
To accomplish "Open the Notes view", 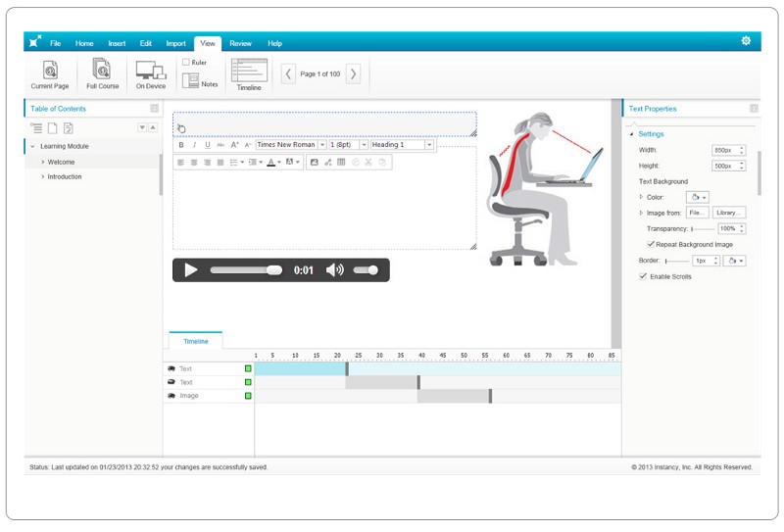I will [x=200, y=81].
